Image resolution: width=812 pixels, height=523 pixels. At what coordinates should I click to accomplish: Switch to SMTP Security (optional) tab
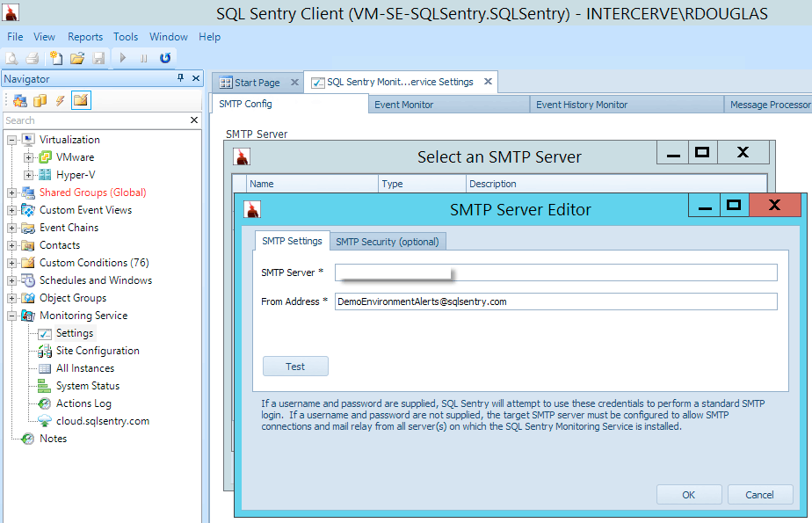(x=388, y=242)
